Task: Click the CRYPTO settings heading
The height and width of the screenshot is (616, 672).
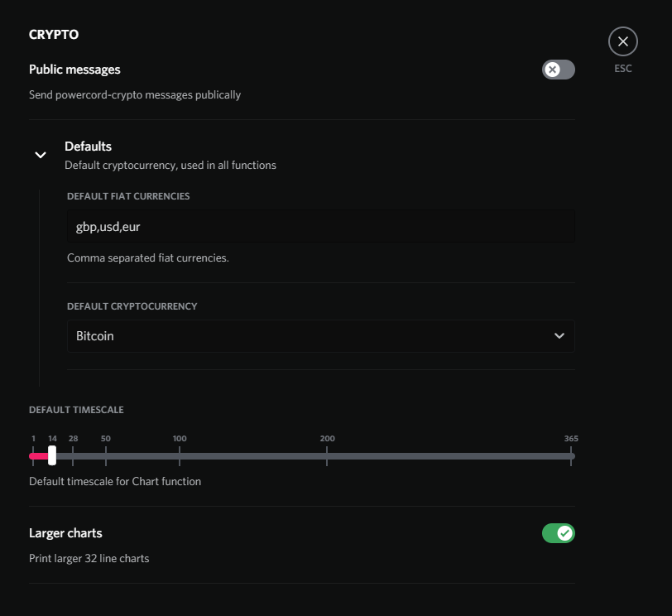Action: pos(54,34)
